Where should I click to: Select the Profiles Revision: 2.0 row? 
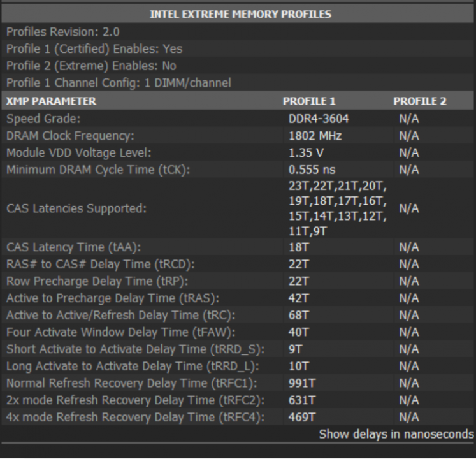click(x=63, y=32)
